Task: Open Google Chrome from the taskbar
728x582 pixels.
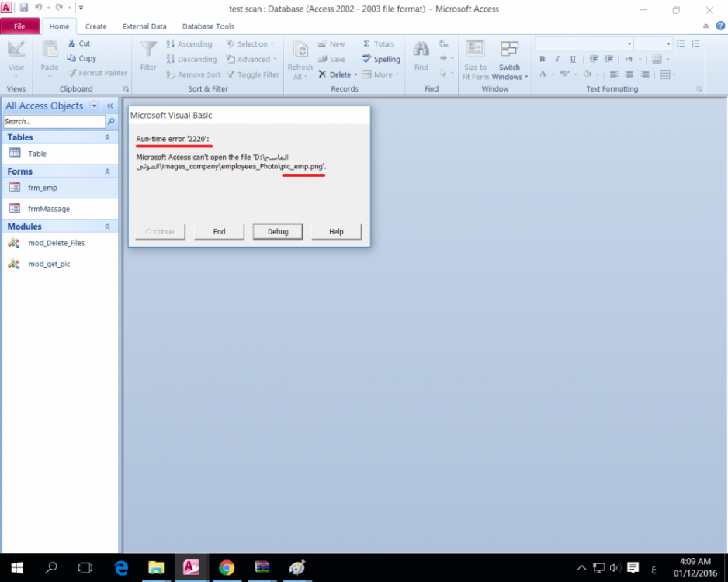Action: tap(227, 567)
